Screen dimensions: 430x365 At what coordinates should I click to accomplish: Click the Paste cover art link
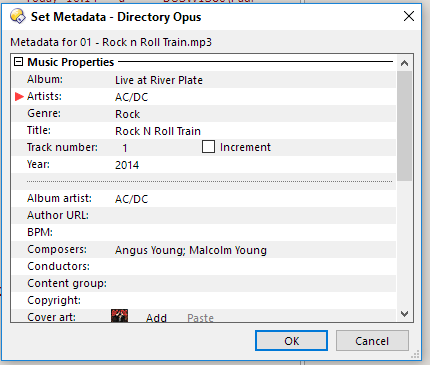pyautogui.click(x=200, y=318)
